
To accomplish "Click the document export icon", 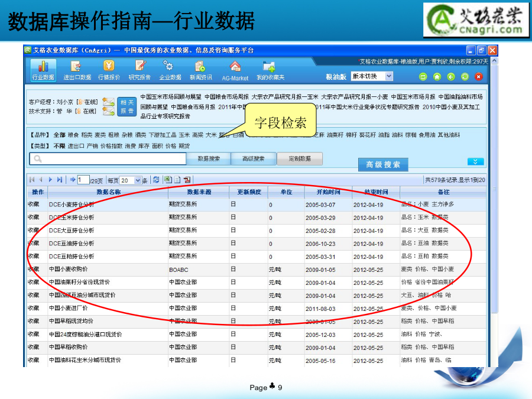I will click(177, 180).
